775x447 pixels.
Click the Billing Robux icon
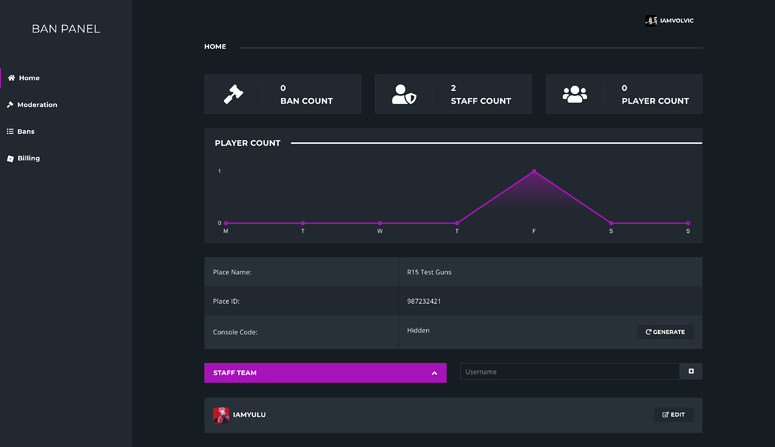pos(10,158)
